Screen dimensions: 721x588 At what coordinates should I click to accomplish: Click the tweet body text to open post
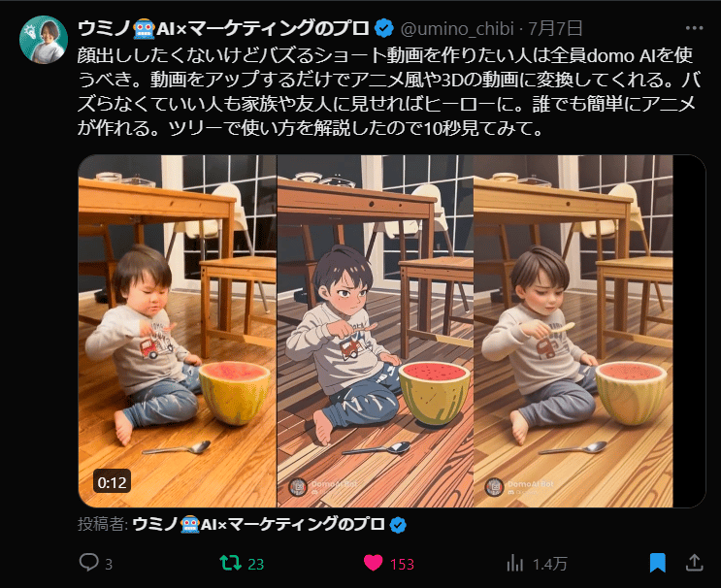(388, 91)
